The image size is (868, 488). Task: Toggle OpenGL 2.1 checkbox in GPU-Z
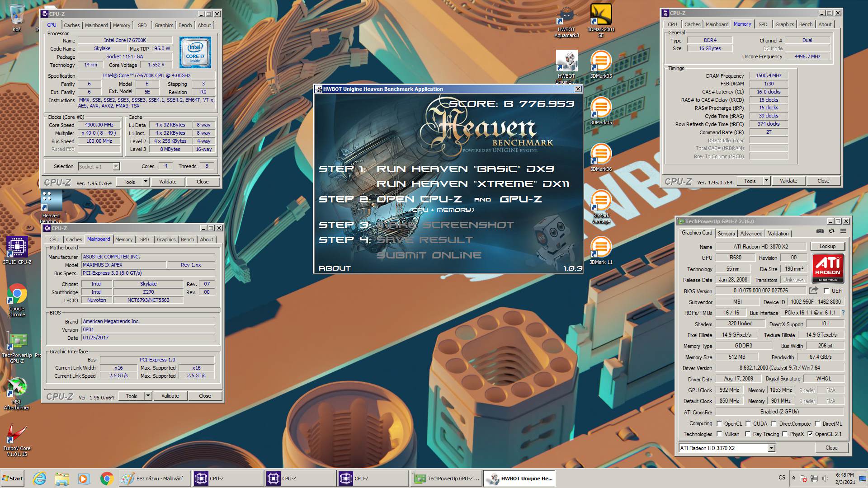click(810, 434)
